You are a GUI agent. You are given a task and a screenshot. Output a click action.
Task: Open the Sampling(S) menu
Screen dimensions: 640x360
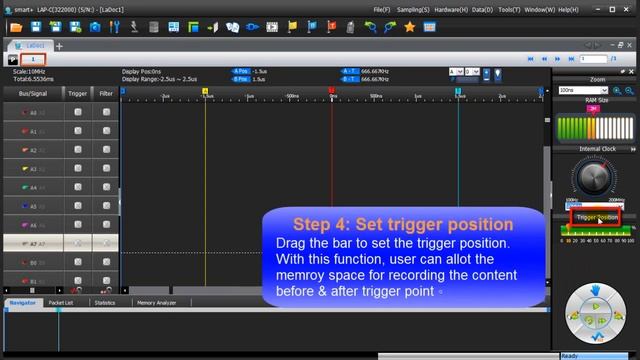(413, 9)
